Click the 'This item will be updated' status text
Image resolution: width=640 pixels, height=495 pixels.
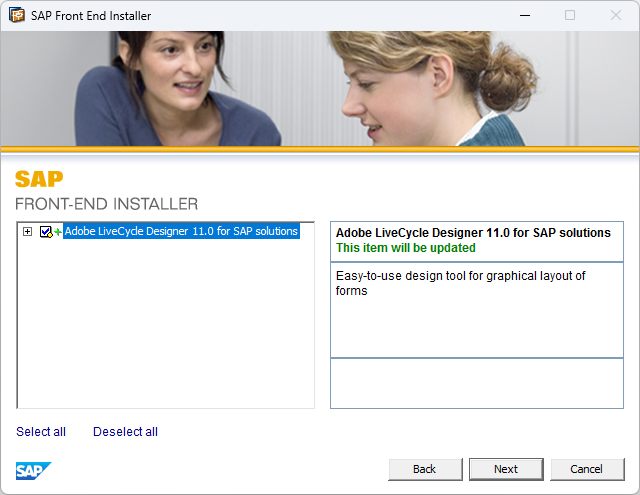pyautogui.click(x=405, y=248)
